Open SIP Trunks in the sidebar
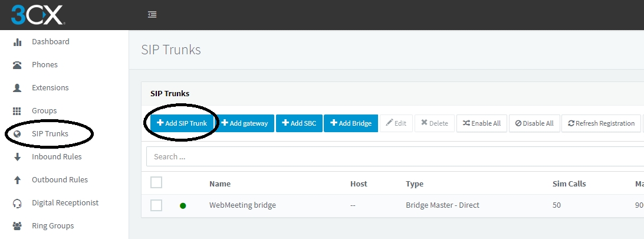This screenshot has width=644, height=239. [x=50, y=134]
